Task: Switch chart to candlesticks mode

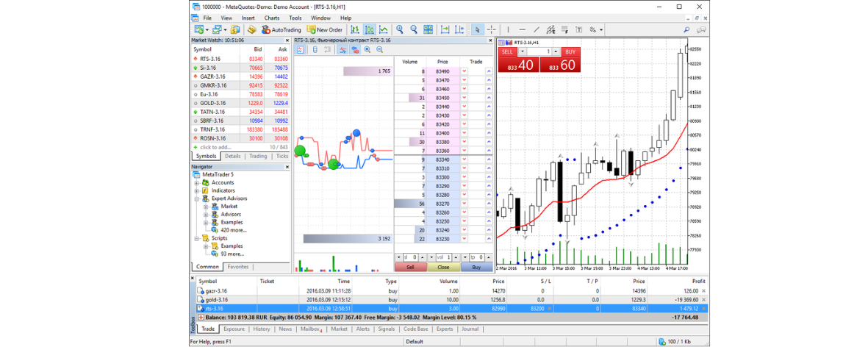Action: 370,30
